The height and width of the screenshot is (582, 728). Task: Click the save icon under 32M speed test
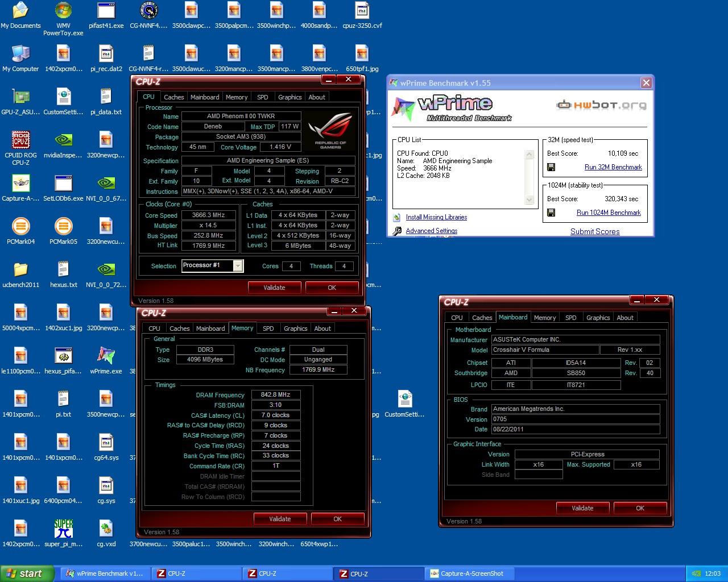[551, 167]
